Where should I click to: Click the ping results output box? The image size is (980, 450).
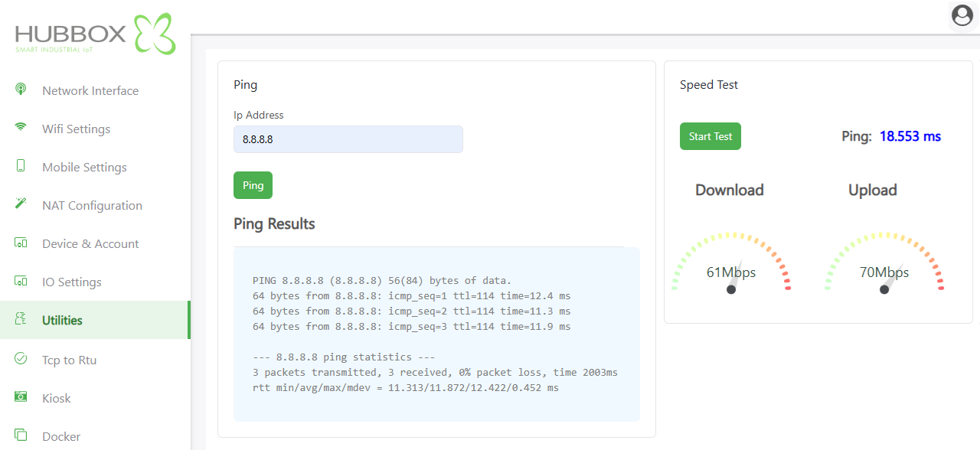click(436, 334)
